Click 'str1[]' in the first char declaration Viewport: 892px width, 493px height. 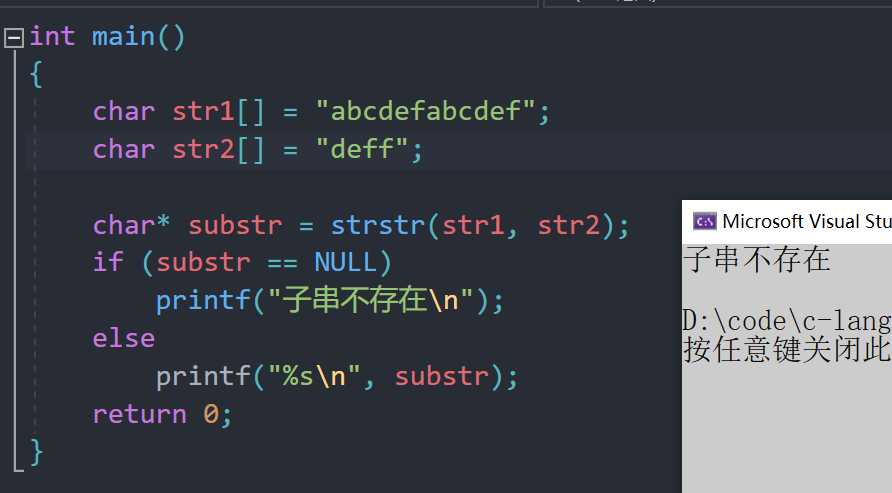pos(218,111)
